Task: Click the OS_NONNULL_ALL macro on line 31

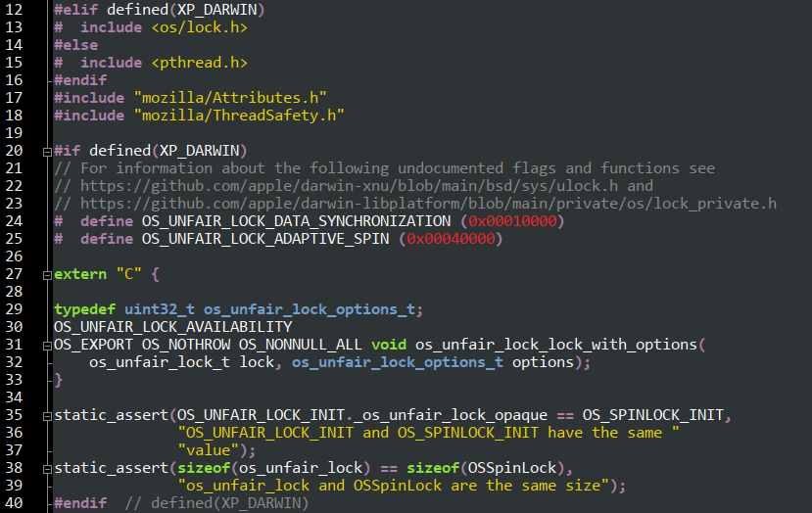Action: 301,345
